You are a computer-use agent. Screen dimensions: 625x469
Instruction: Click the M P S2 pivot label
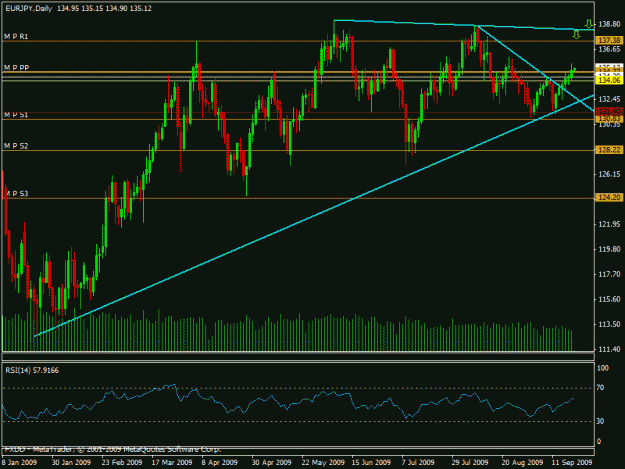[16, 146]
